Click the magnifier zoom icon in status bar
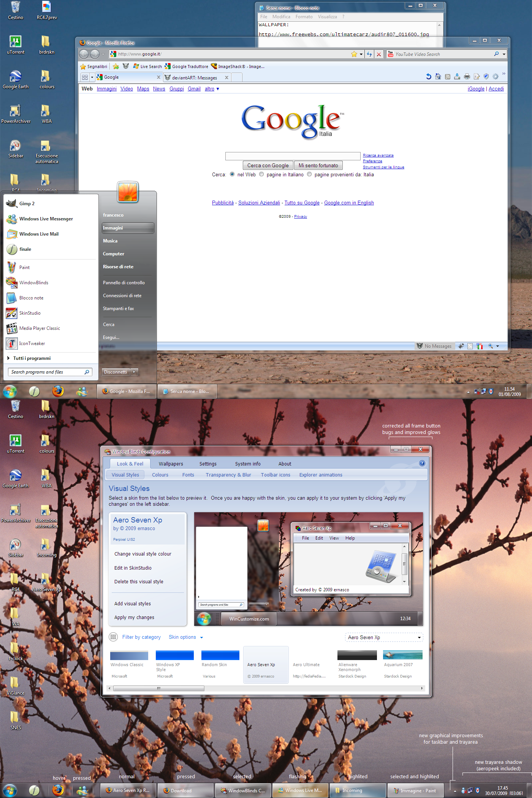Viewport: 532px width, 798px height. (x=491, y=346)
